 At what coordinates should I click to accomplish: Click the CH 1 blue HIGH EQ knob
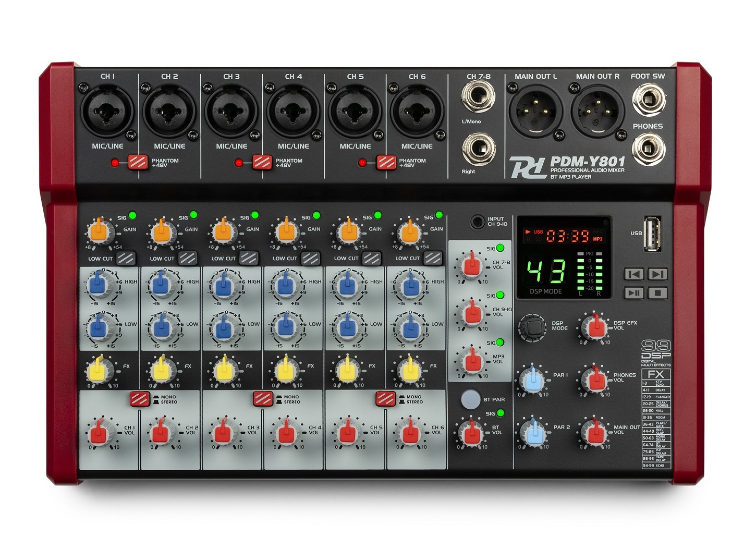click(x=99, y=285)
